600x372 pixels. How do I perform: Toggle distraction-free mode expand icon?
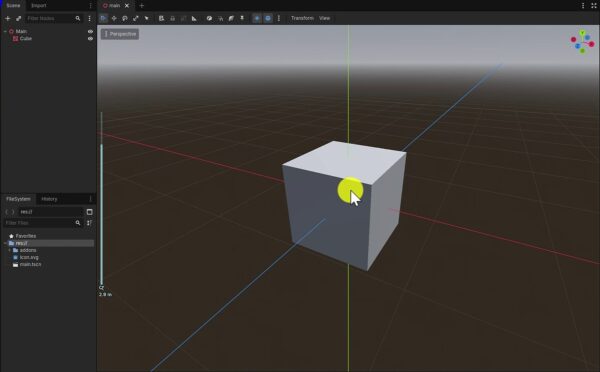(x=594, y=5)
